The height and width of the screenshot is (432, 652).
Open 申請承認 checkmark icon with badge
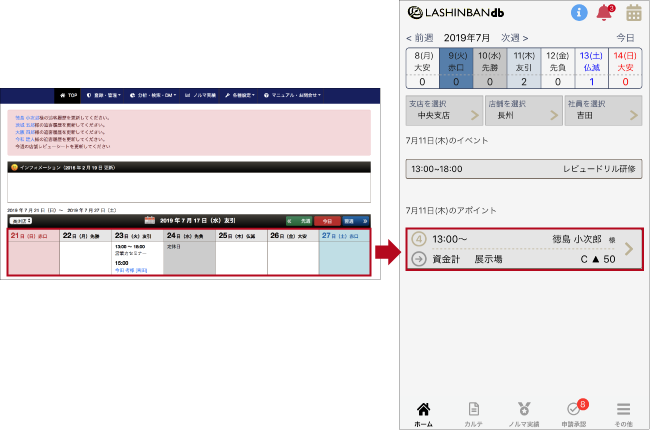click(574, 412)
